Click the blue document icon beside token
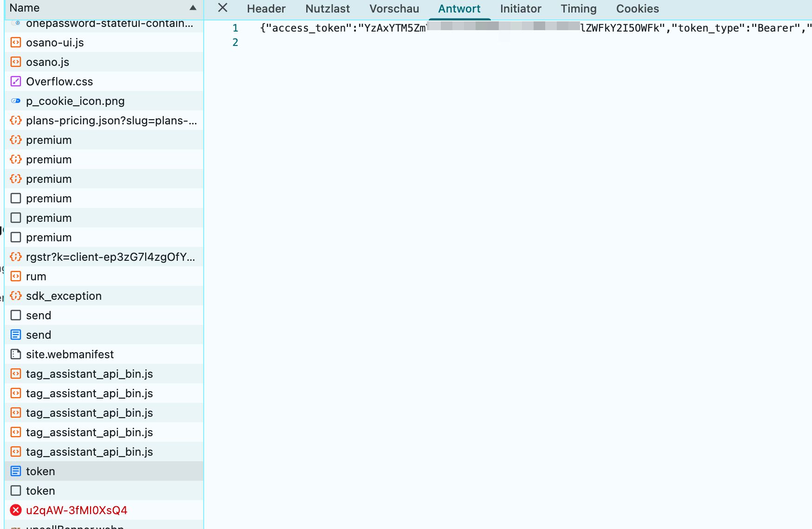This screenshot has width=812, height=529. click(16, 471)
